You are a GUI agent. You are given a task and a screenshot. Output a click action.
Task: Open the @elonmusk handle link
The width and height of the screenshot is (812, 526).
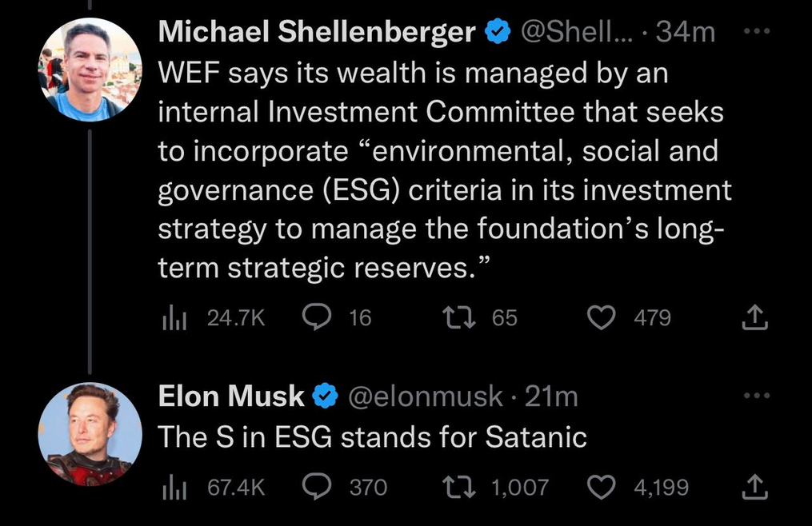tap(424, 396)
